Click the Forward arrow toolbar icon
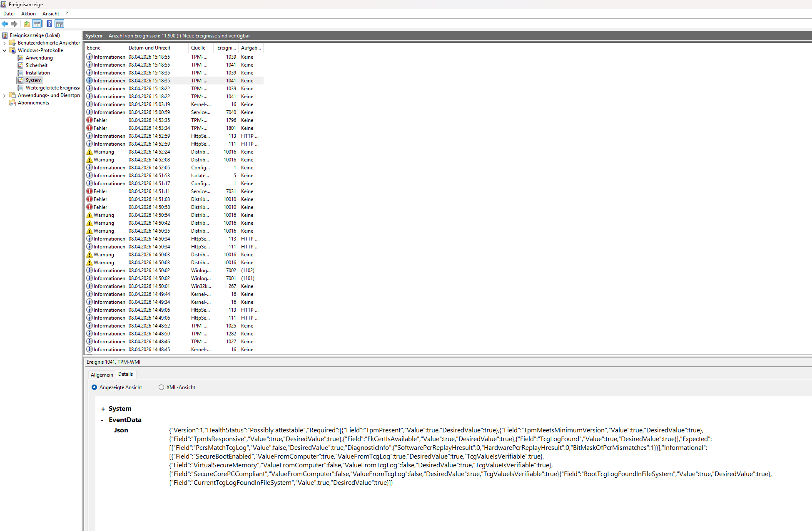Viewport: 812px width, 531px height. pyautogui.click(x=14, y=24)
